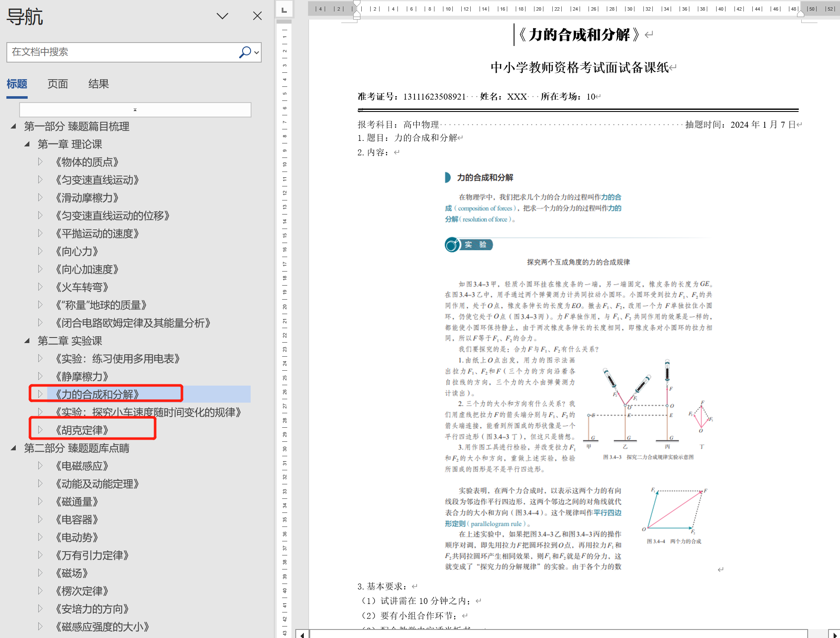Go to the 《向心力》 heading
840x638 pixels.
click(77, 252)
